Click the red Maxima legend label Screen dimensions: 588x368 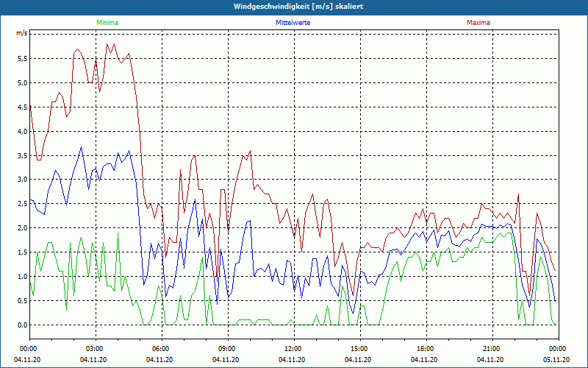coord(478,23)
